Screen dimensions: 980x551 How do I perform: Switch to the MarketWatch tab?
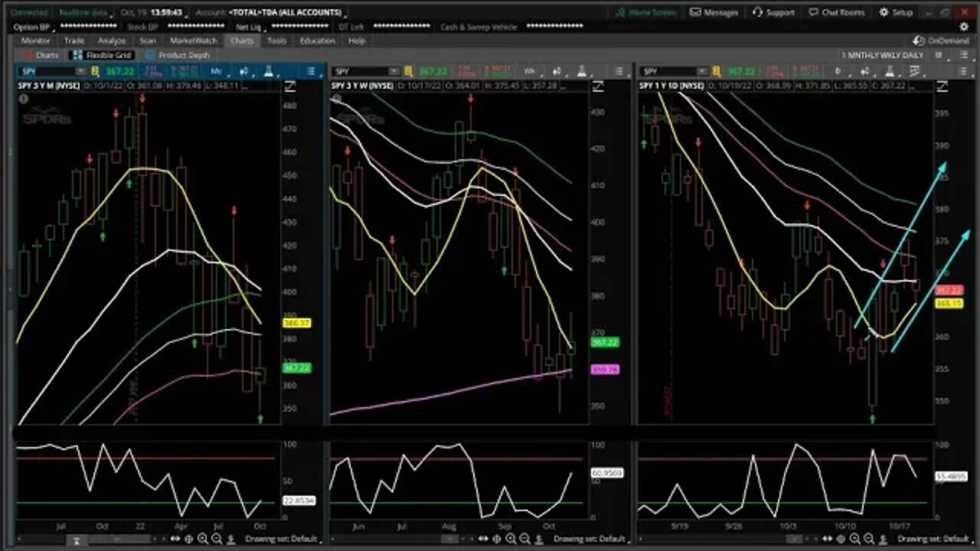point(193,41)
